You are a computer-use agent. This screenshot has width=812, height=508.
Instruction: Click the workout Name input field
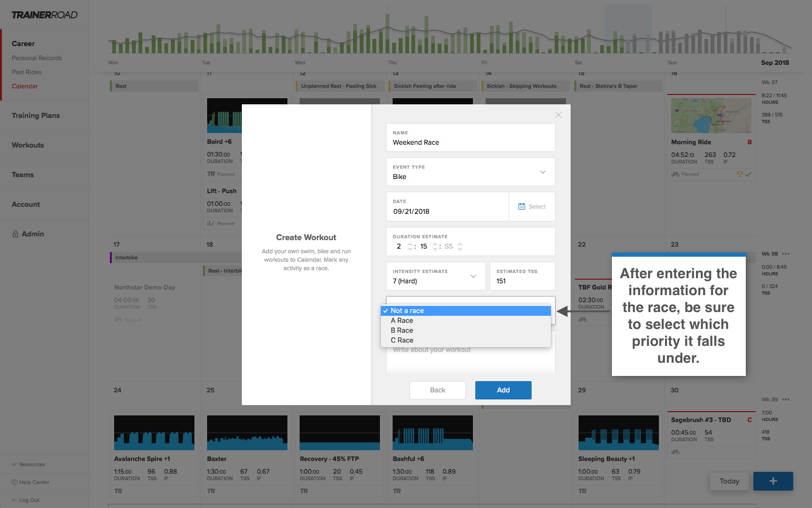pyautogui.click(x=471, y=138)
